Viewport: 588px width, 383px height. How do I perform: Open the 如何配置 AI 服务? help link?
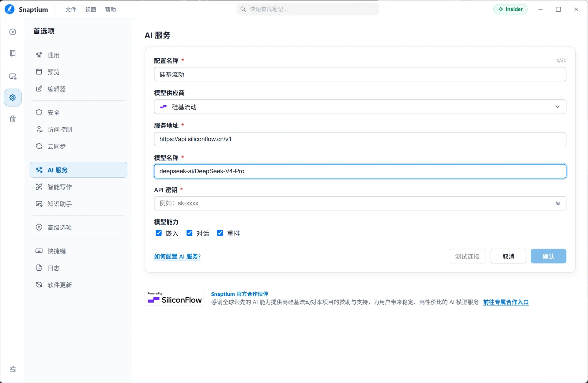pos(177,257)
